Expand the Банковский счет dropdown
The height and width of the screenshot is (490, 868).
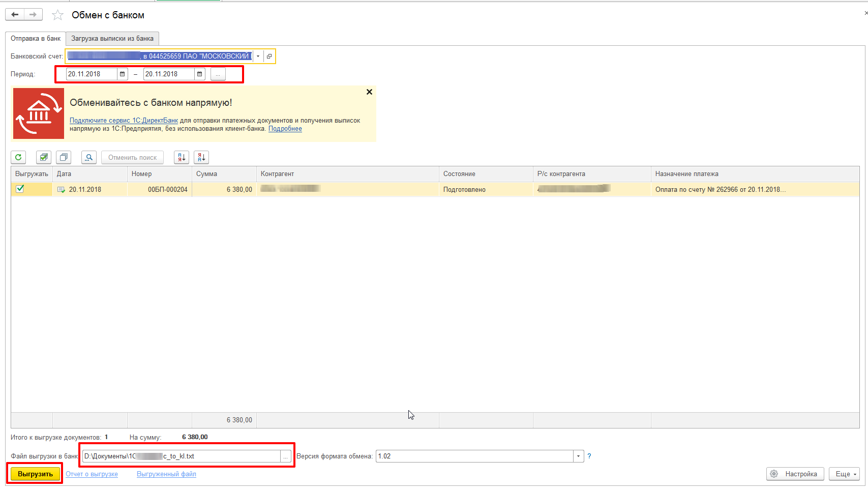(x=258, y=56)
